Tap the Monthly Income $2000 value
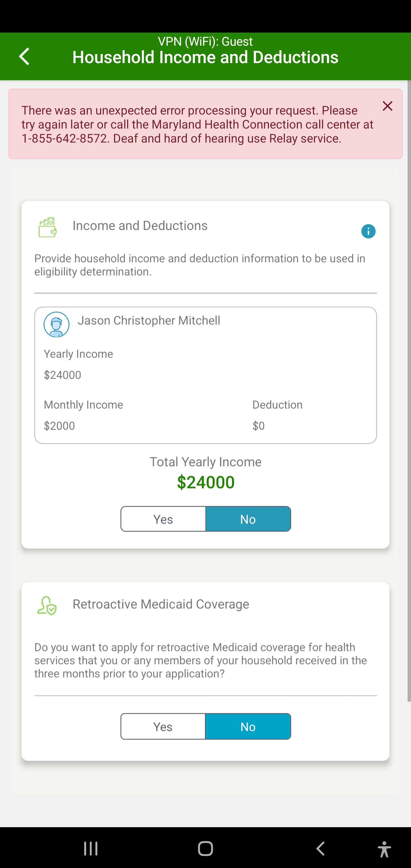Image resolution: width=411 pixels, height=868 pixels. [x=60, y=426]
